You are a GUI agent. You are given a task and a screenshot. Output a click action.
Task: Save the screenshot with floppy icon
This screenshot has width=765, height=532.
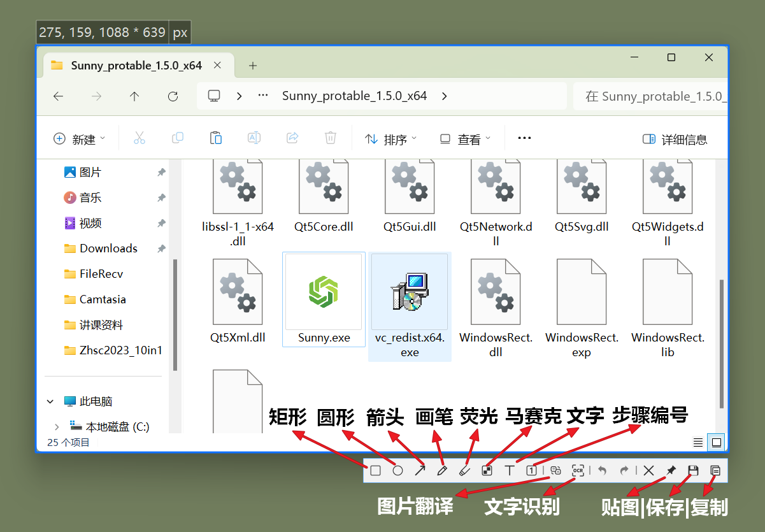693,471
